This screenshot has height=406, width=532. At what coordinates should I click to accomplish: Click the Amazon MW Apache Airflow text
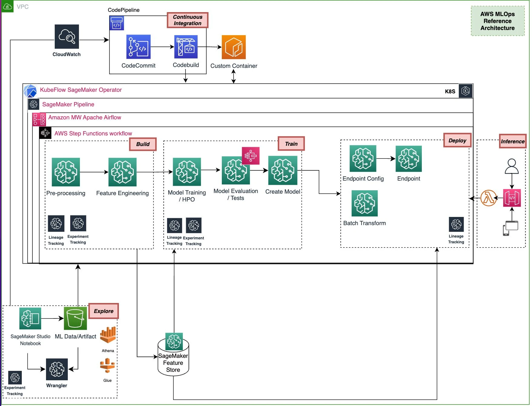[x=85, y=117]
